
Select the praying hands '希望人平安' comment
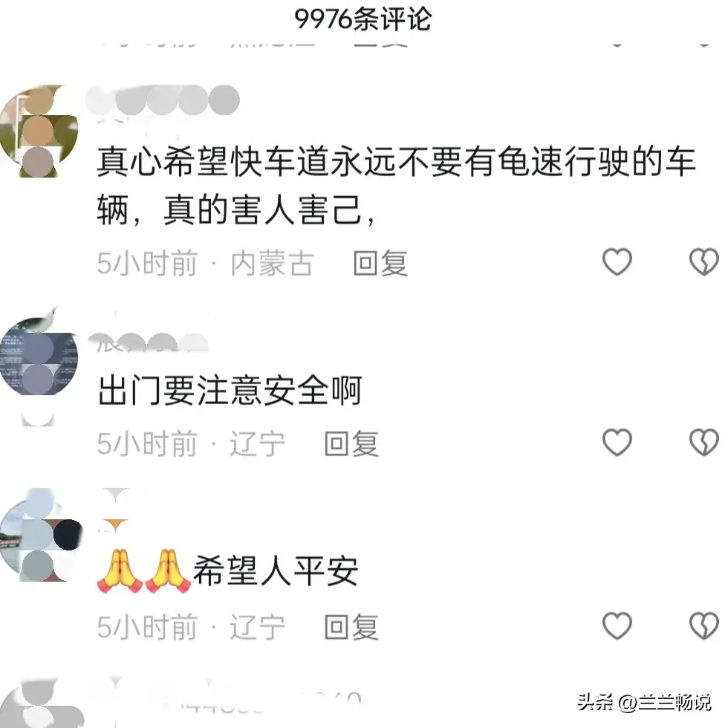(x=227, y=571)
